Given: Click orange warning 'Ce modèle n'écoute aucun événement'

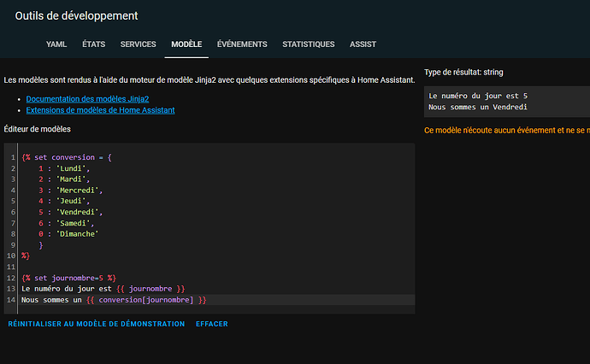Looking at the screenshot, I should point(507,131).
